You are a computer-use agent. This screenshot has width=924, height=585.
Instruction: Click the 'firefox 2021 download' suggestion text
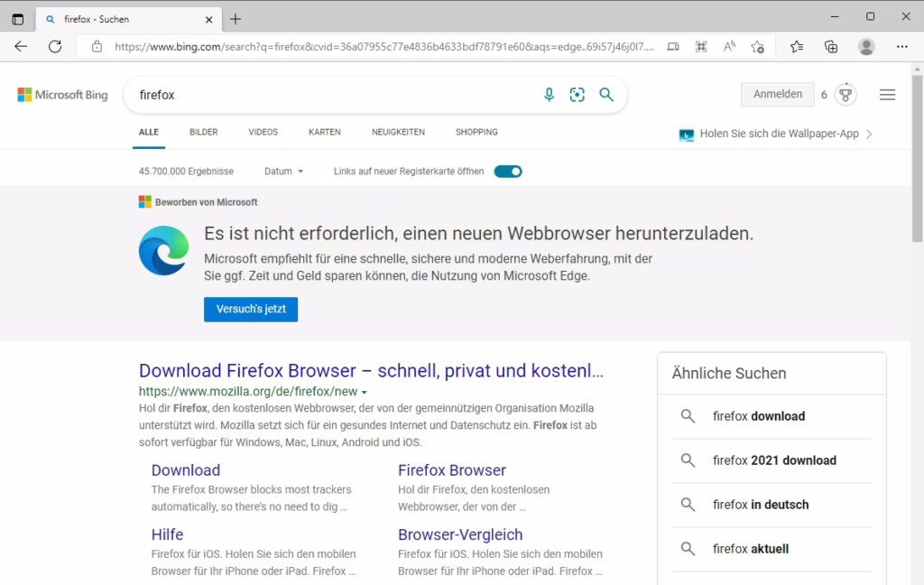tap(774, 460)
